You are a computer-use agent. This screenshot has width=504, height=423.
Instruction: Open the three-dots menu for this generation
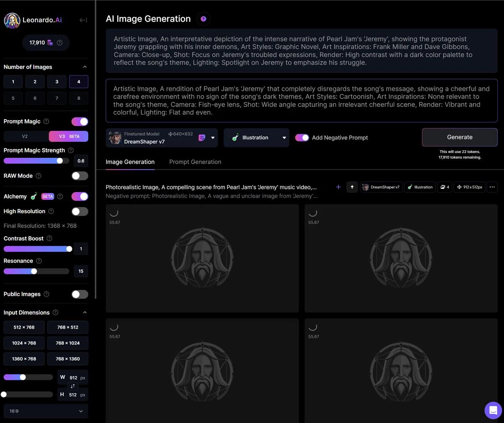(x=492, y=187)
